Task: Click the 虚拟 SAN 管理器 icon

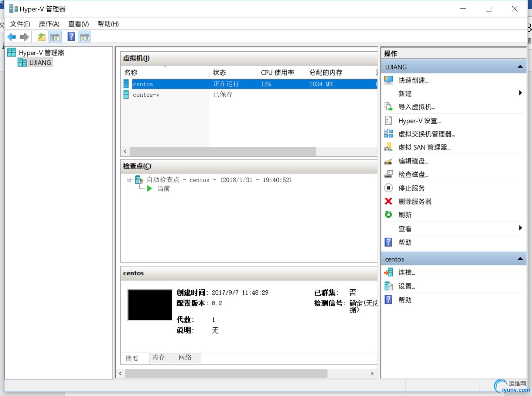Action: point(389,147)
